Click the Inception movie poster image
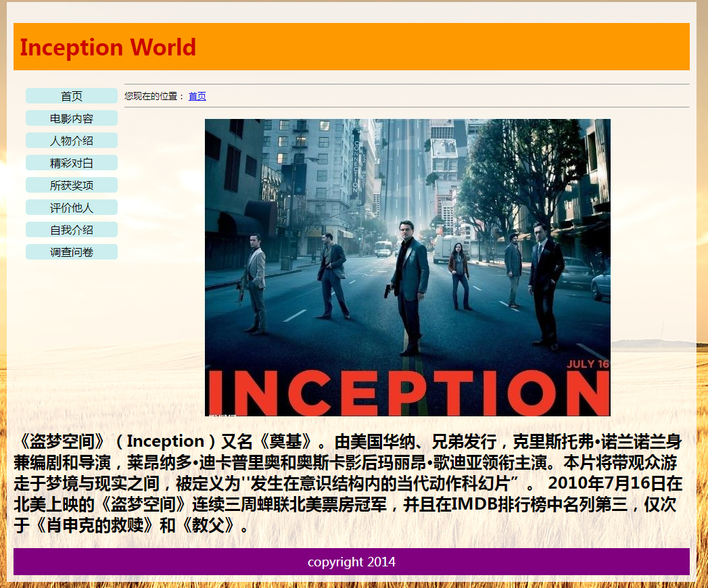 pos(407,267)
